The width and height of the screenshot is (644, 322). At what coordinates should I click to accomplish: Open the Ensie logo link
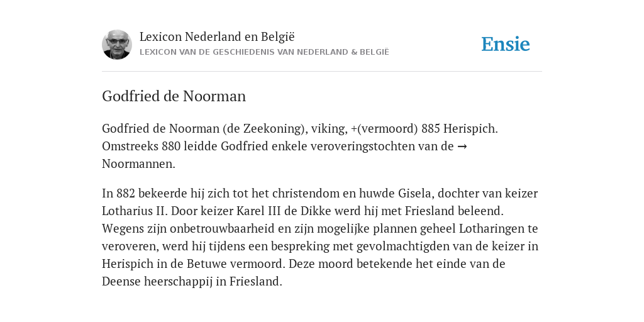pyautogui.click(x=505, y=45)
